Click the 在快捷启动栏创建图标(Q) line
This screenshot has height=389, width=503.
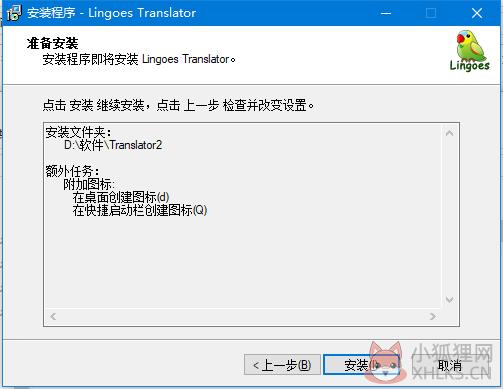pyautogui.click(x=140, y=210)
